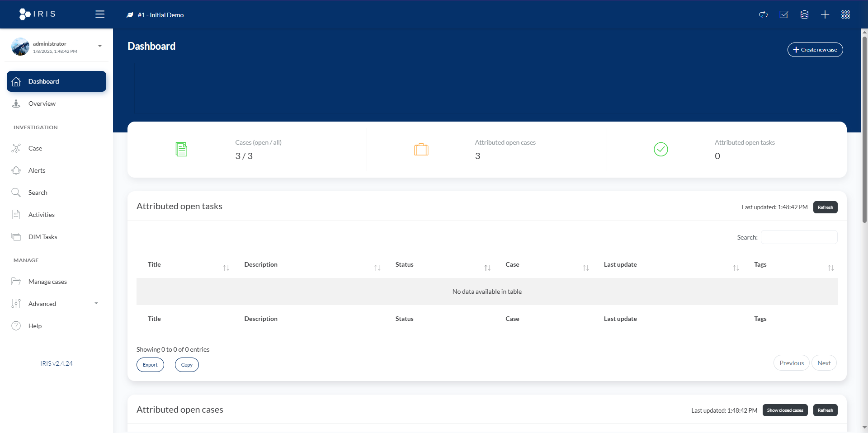Click the green check circle icon
This screenshot has height=433, width=868.
661,149
